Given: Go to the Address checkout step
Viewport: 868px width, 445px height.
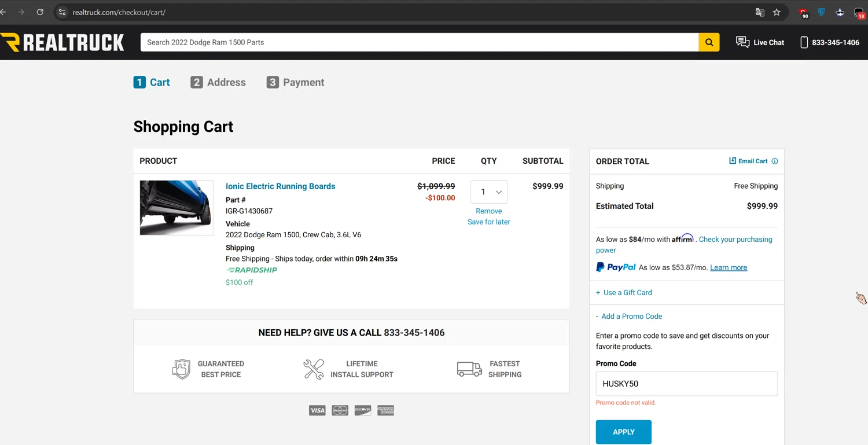Looking at the screenshot, I should click(x=218, y=82).
